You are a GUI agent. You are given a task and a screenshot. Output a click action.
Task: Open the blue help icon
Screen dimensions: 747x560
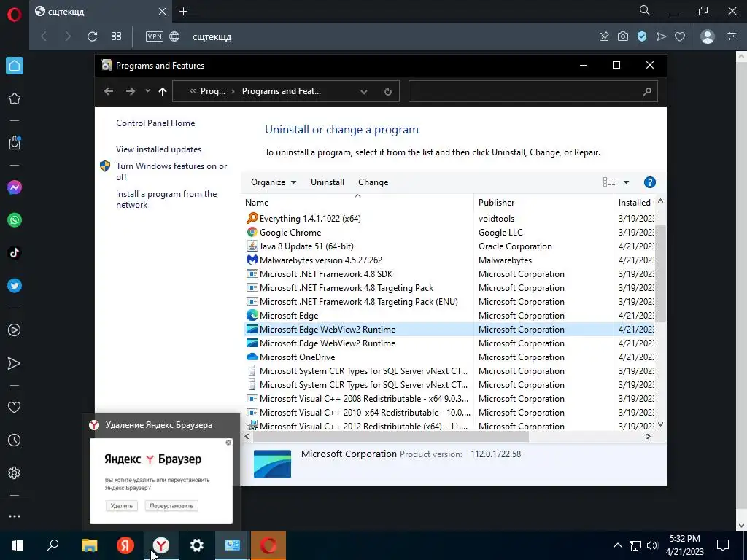[649, 182]
